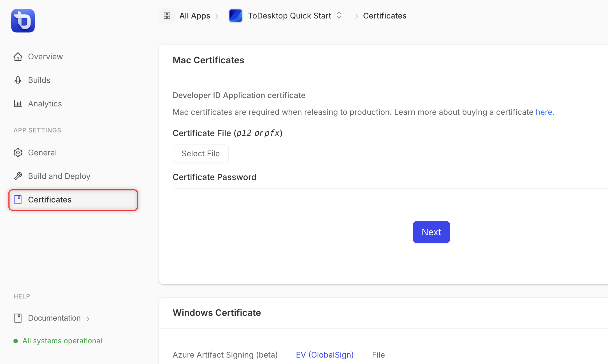608x364 pixels.
Task: Click the Mac Certificates heading
Action: coord(208,60)
